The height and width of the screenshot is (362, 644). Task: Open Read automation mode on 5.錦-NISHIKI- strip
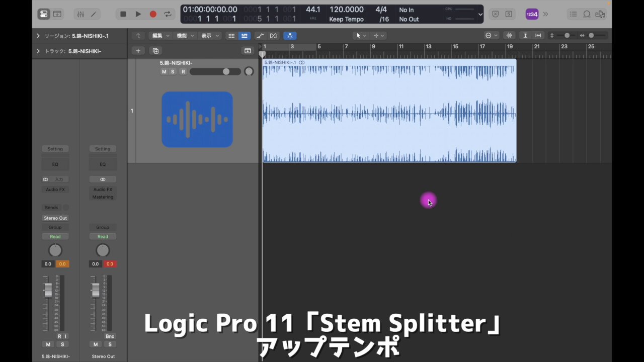coord(55,237)
